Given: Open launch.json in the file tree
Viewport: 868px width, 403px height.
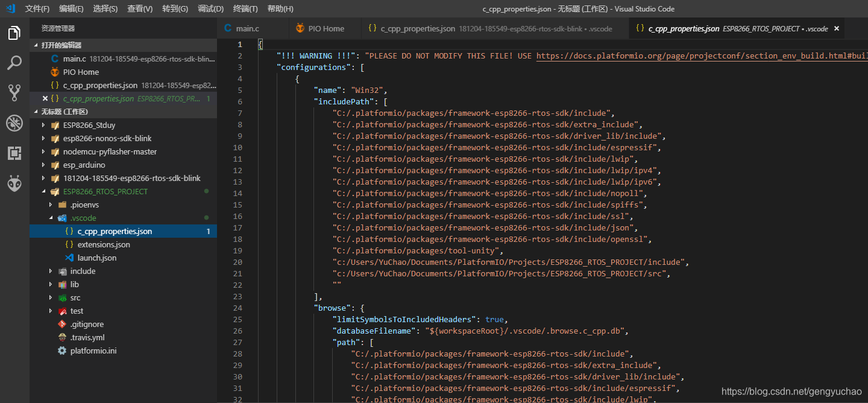Looking at the screenshot, I should tap(97, 258).
